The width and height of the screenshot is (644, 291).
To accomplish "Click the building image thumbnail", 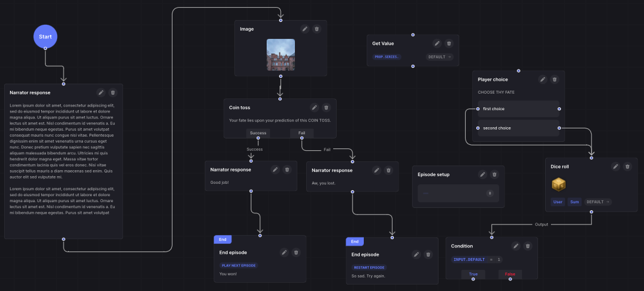I will [280, 55].
